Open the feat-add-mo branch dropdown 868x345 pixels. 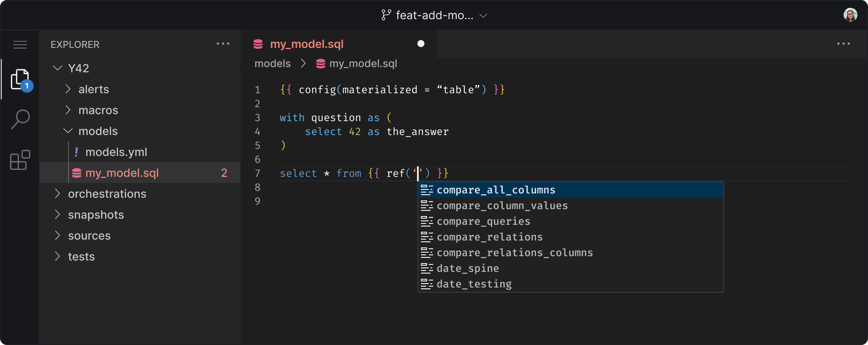coord(434,15)
